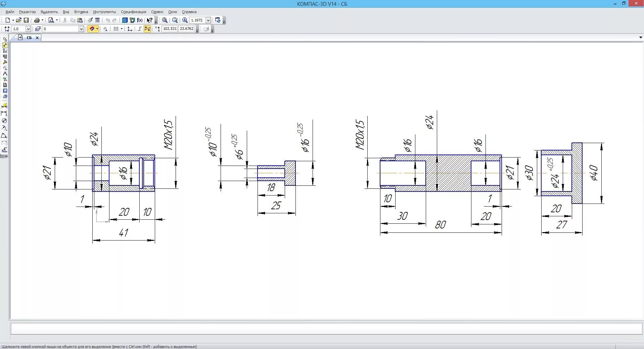
Task: Open the snaps magnet dropdown arrow
Action: (97, 29)
